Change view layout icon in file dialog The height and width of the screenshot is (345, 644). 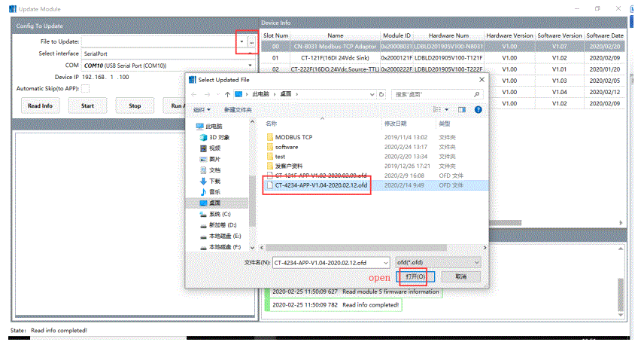[437, 110]
